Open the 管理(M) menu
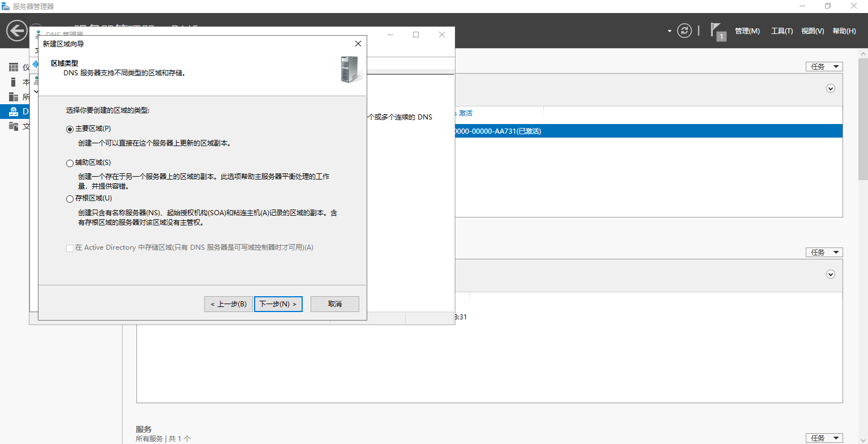Screen dimensions: 868x444 tap(747, 31)
